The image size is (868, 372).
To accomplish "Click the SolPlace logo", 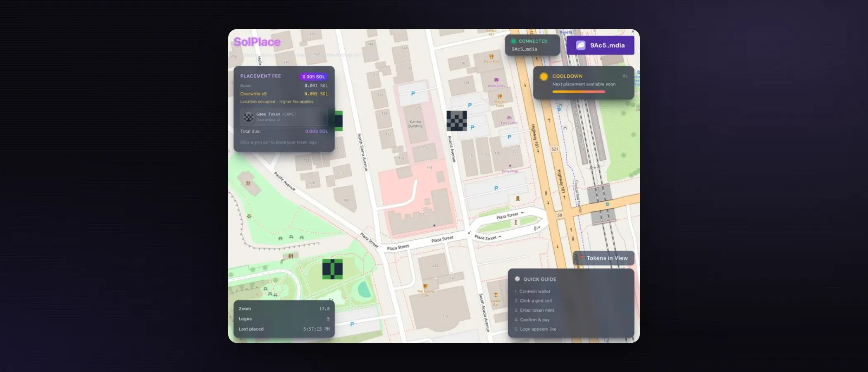I will [257, 42].
